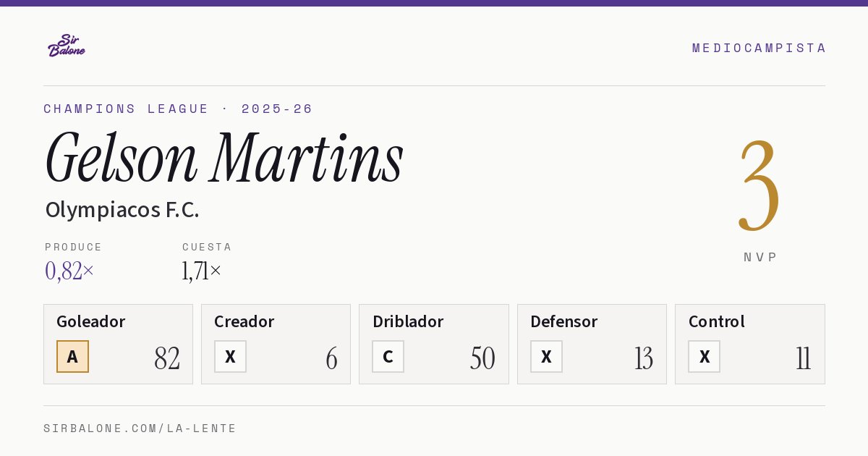This screenshot has width=868, height=456.
Task: Click the Goleador card title
Action: 91,321
